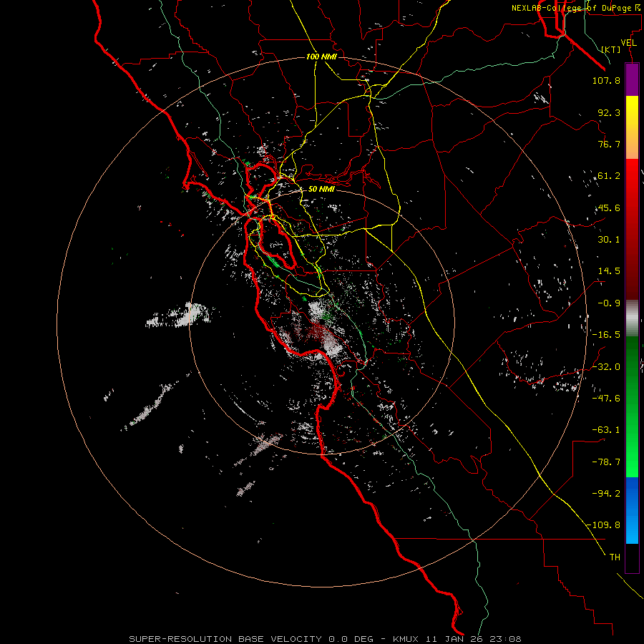
Task: Select the 61.2 value on velocity scale
Action: point(609,176)
